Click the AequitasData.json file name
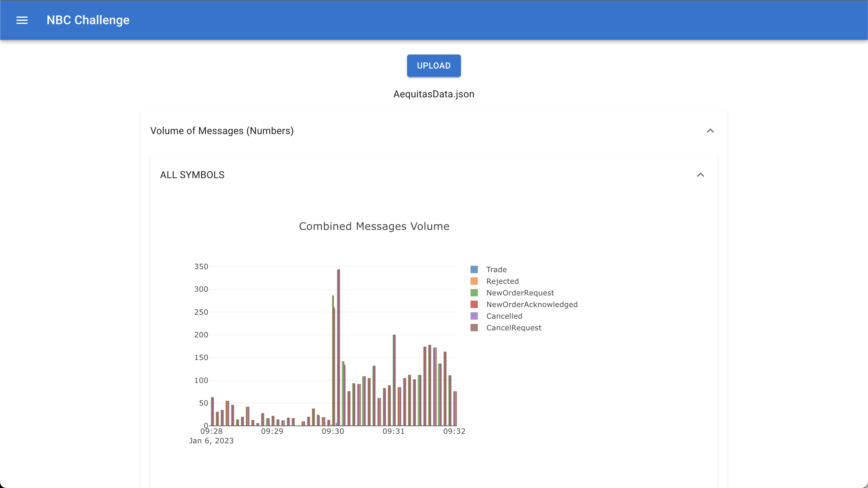The width and height of the screenshot is (868, 488). pyautogui.click(x=434, y=94)
